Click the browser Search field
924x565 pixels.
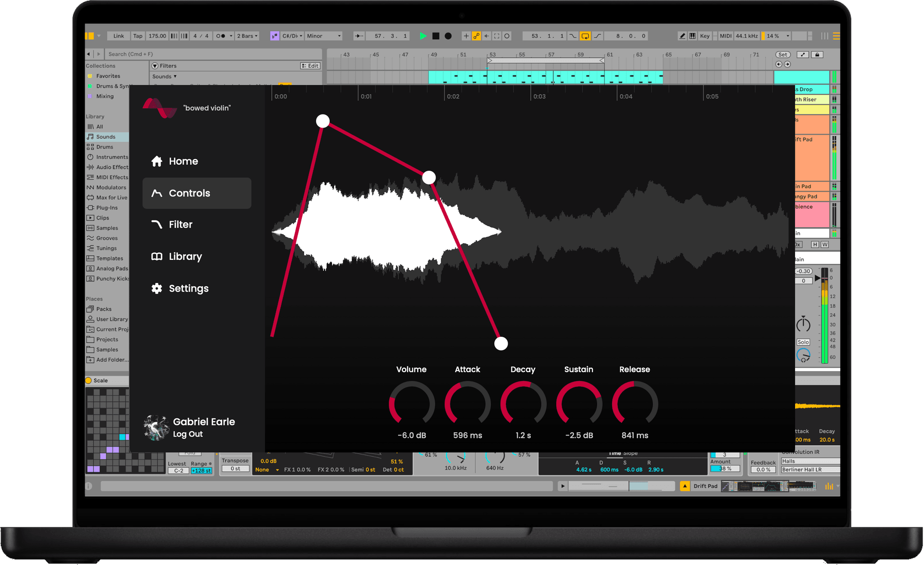pyautogui.click(x=214, y=54)
